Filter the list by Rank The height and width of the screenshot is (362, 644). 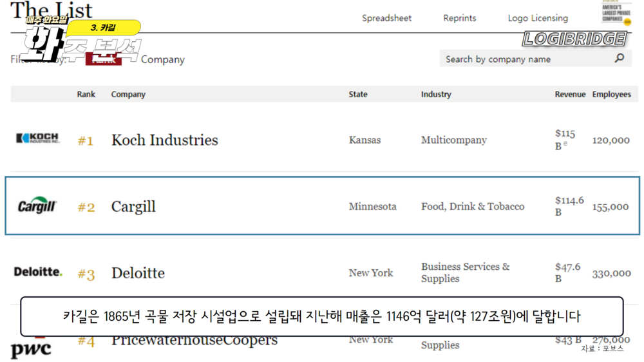pyautogui.click(x=103, y=59)
